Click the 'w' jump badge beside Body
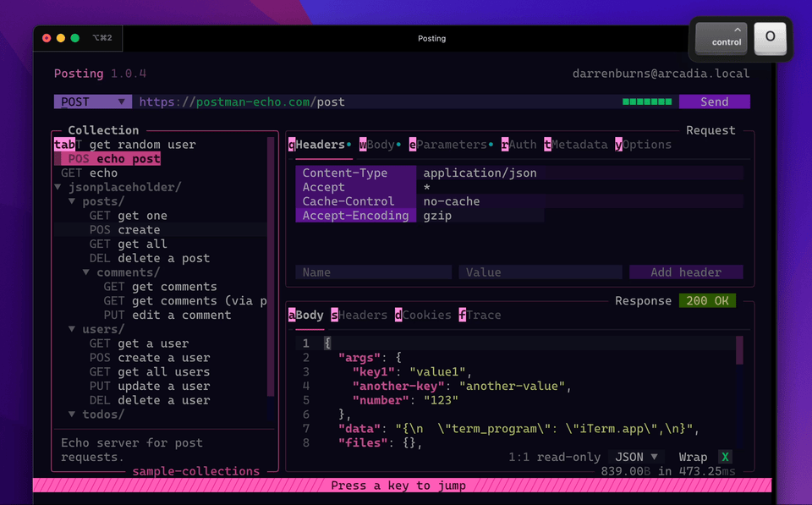The height and width of the screenshot is (505, 812). point(363,145)
